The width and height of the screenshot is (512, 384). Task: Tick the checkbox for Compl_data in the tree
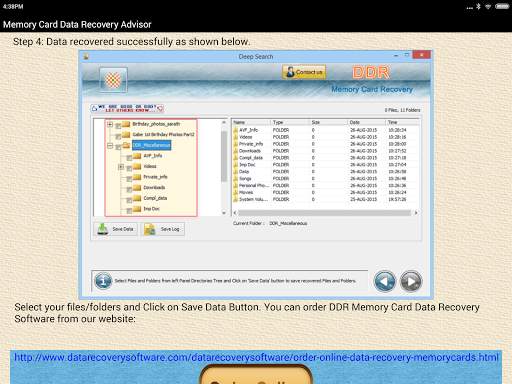[129, 200]
